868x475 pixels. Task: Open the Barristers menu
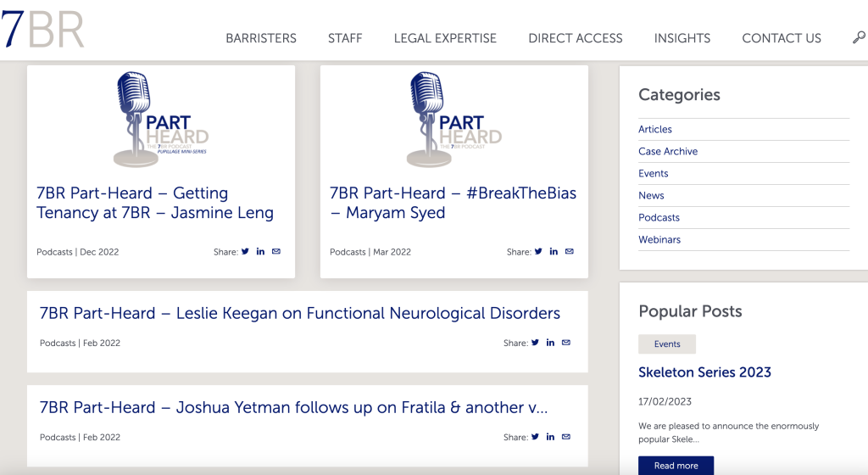(x=261, y=38)
